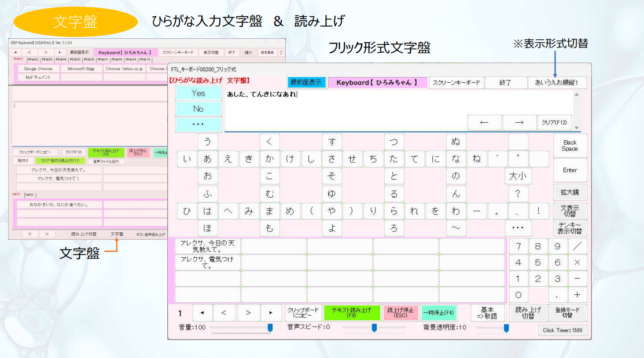The width and height of the screenshot is (644, 358).
Task: Click solid right triangle button in OSP Keyboard top toolbar
Action: coord(60,52)
